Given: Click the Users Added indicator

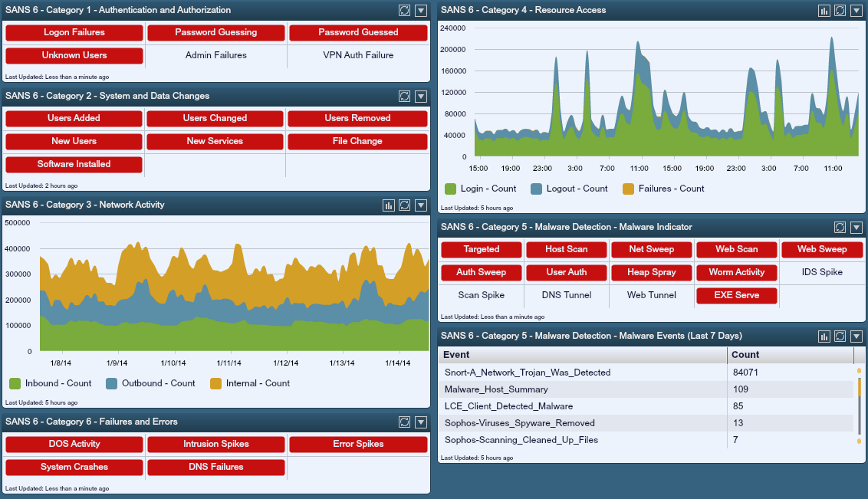Looking at the screenshot, I should (74, 118).
